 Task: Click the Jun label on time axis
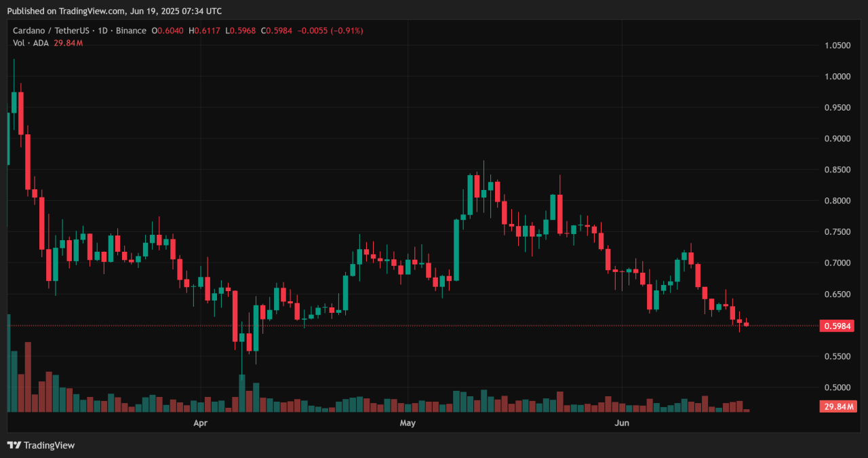point(622,423)
